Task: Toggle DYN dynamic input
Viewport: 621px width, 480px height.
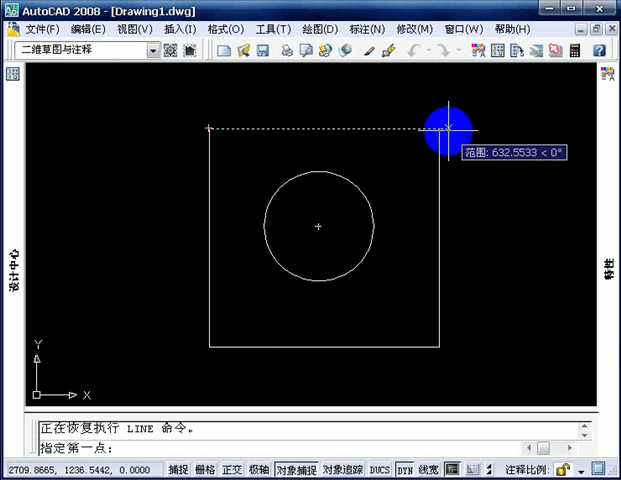Action: [x=405, y=470]
